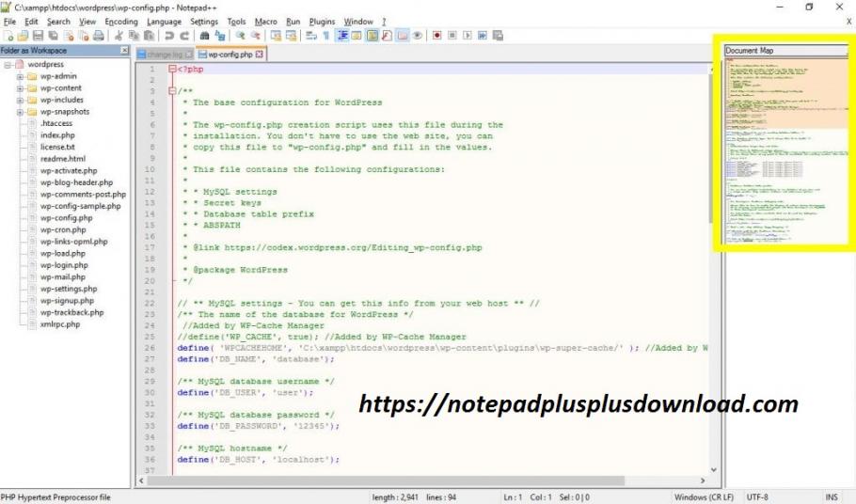This screenshot has width=856, height=504.
Task: Close the Folder as Workspace panel
Action: pos(125,50)
